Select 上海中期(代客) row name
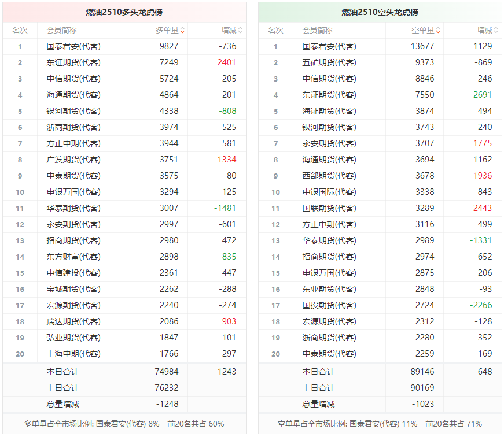The width and height of the screenshot is (504, 437). click(x=73, y=354)
